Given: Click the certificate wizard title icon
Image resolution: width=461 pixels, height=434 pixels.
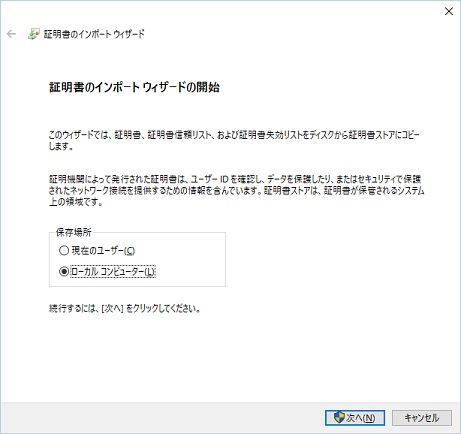Looking at the screenshot, I should click(x=33, y=34).
